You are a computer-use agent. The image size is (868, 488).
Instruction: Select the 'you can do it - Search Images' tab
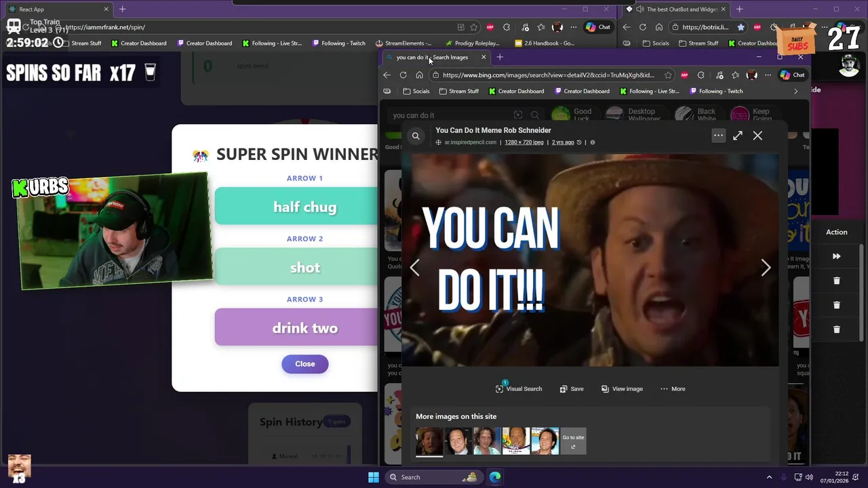[435, 58]
